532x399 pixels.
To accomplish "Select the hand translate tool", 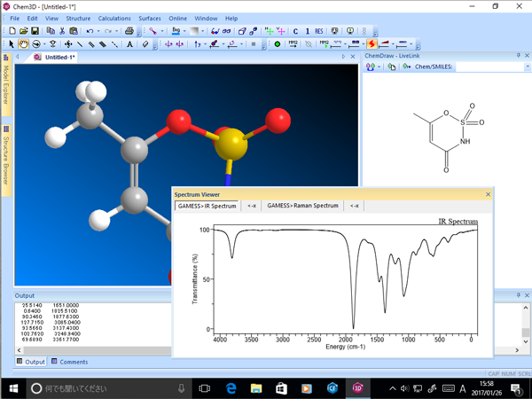I will click(24, 43).
